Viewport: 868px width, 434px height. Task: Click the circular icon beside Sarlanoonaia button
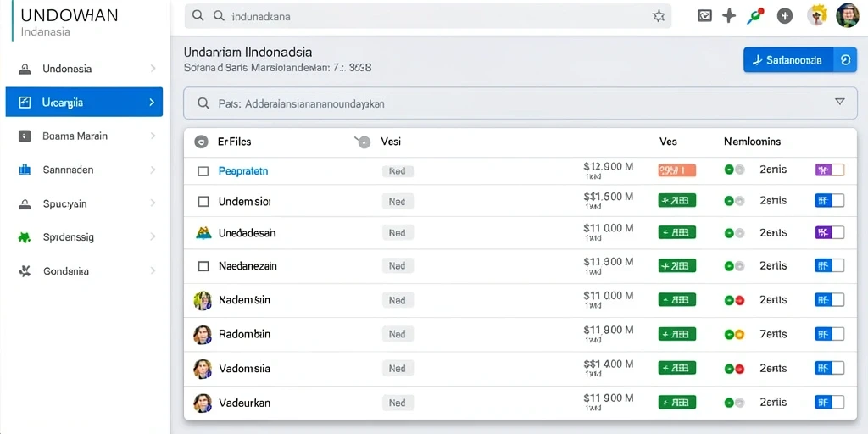[845, 60]
